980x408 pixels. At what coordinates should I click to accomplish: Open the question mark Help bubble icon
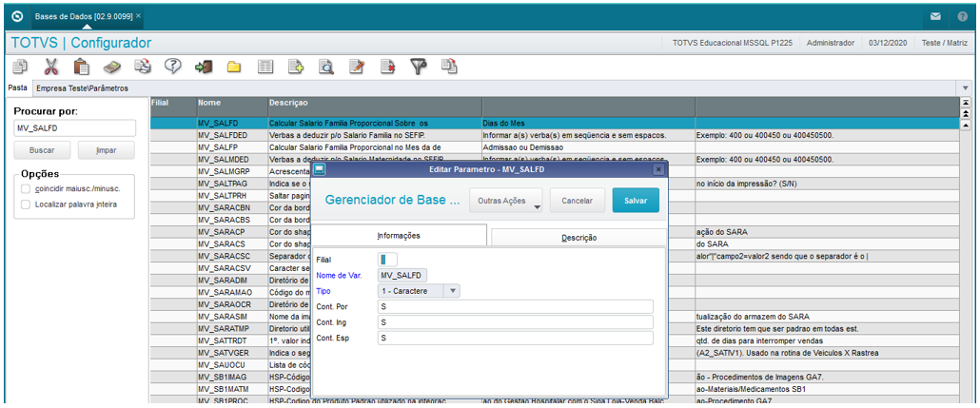tap(173, 67)
